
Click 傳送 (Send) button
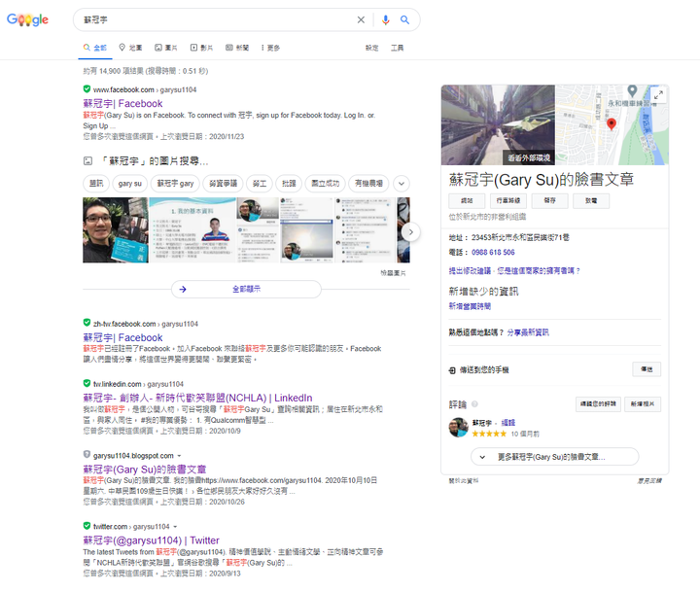point(647,369)
